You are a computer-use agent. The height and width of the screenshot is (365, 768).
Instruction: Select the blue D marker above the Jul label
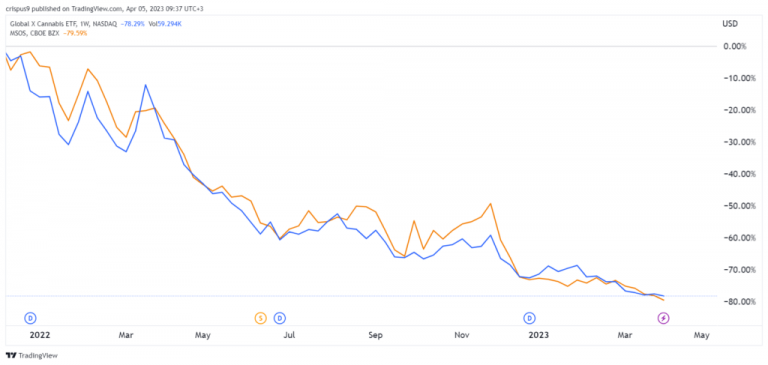point(280,318)
